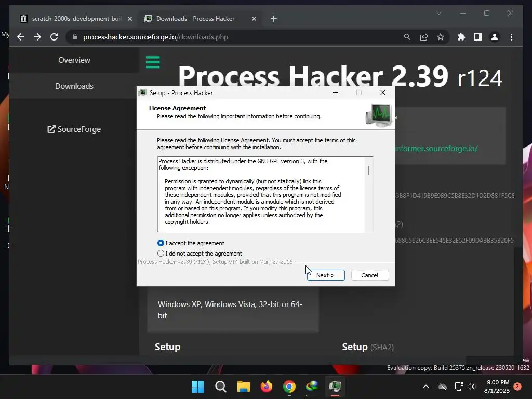The image size is (532, 399).
Task: Close the scratch-2000s-development tab
Action: tap(129, 19)
